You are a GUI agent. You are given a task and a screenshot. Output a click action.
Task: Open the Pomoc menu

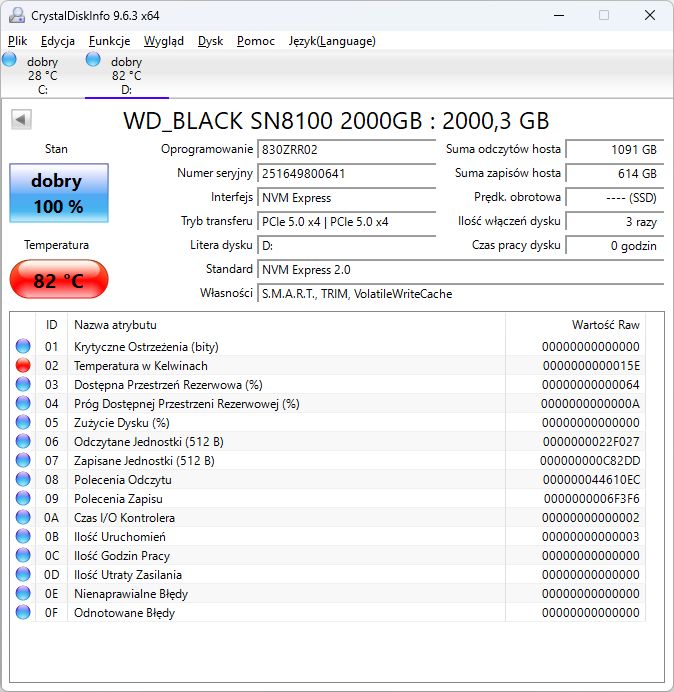tap(256, 41)
